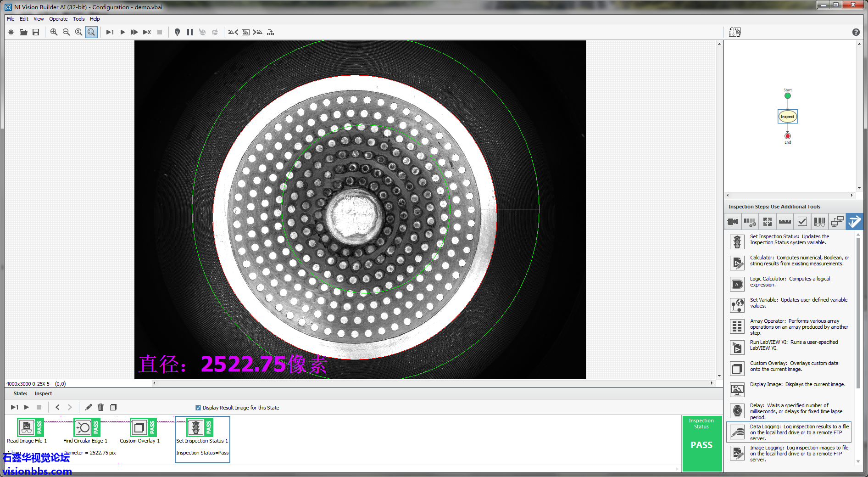Uncheck Display Result Image for this State
Screen dimensions: 868x477
(x=198, y=408)
